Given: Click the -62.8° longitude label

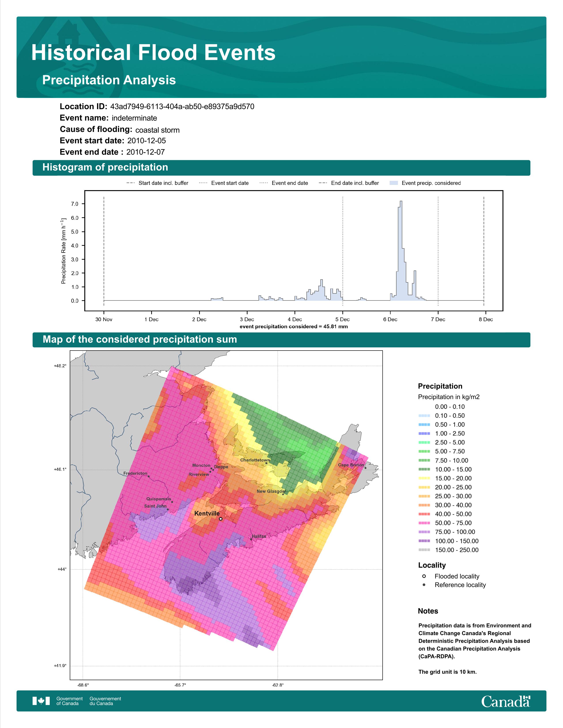Looking at the screenshot, I should (x=278, y=685).
